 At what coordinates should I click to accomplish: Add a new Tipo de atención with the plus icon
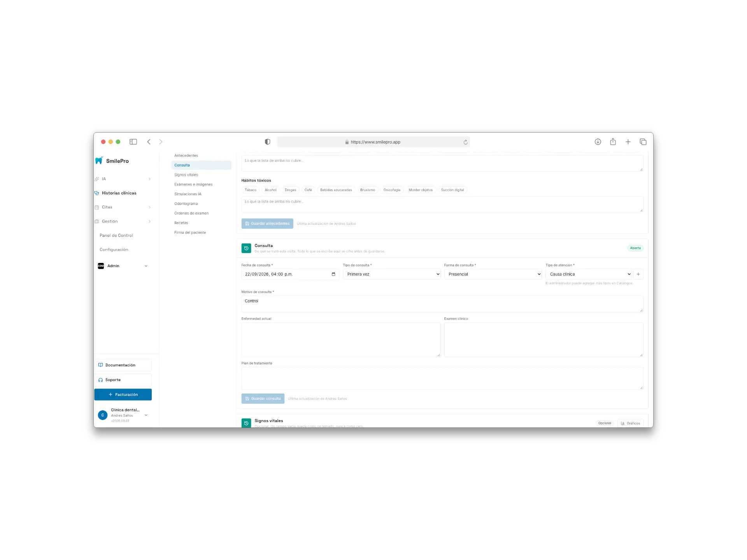(638, 274)
